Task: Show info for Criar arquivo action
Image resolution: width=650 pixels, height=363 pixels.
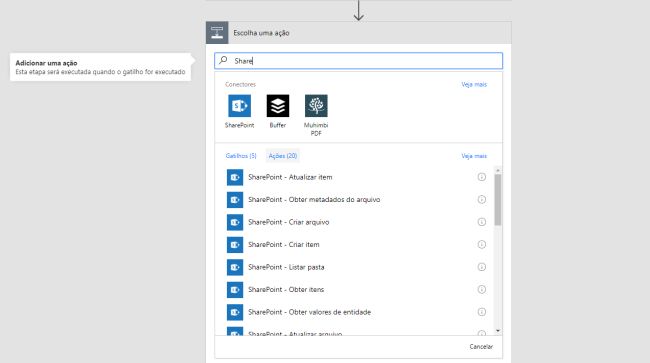Action: pyautogui.click(x=481, y=222)
